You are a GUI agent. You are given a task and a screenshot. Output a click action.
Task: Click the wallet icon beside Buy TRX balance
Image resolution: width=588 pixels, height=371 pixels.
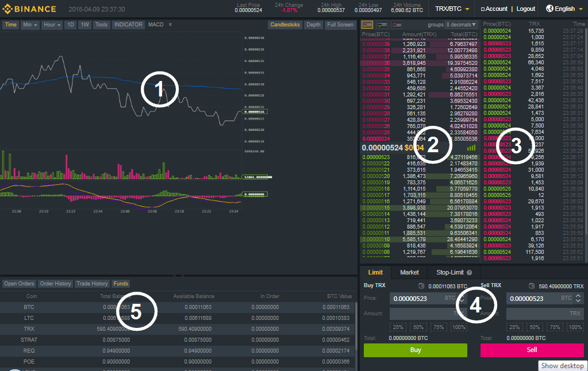pos(421,286)
